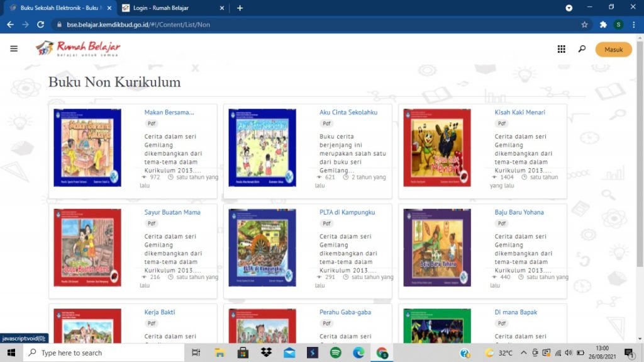Viewport: 644px width, 362px height.
Task: Open the apps grid icon
Action: pos(562,49)
